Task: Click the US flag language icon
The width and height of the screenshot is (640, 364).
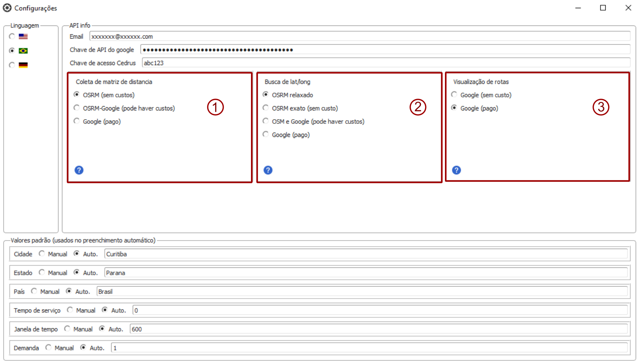Action: click(x=23, y=36)
